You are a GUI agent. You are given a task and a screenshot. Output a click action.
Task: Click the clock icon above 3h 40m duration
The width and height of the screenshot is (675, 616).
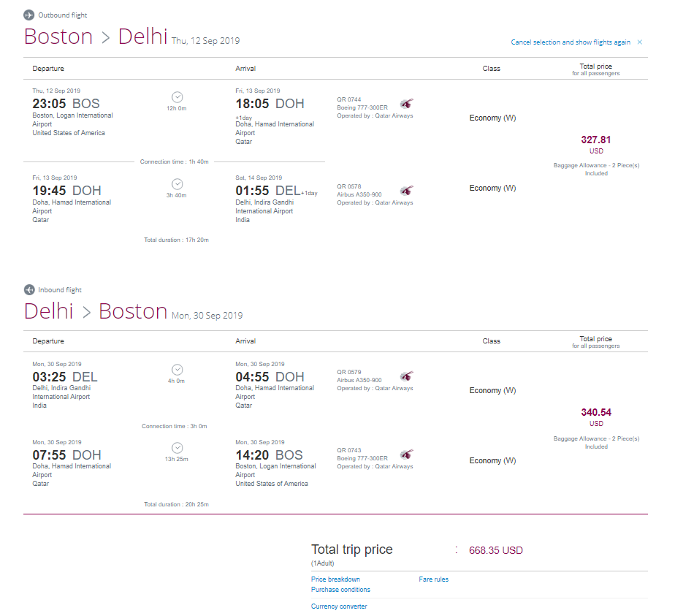click(177, 184)
